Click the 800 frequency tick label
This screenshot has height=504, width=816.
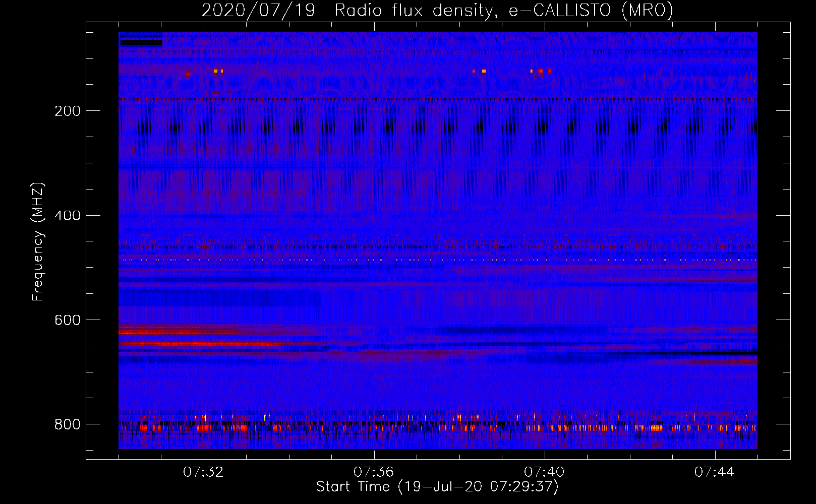[x=68, y=424]
